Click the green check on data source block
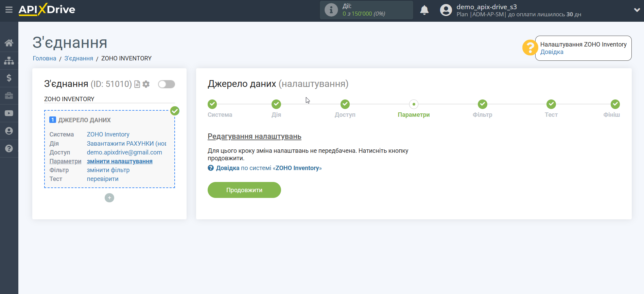Viewport: 644px width, 294px height. (x=175, y=111)
